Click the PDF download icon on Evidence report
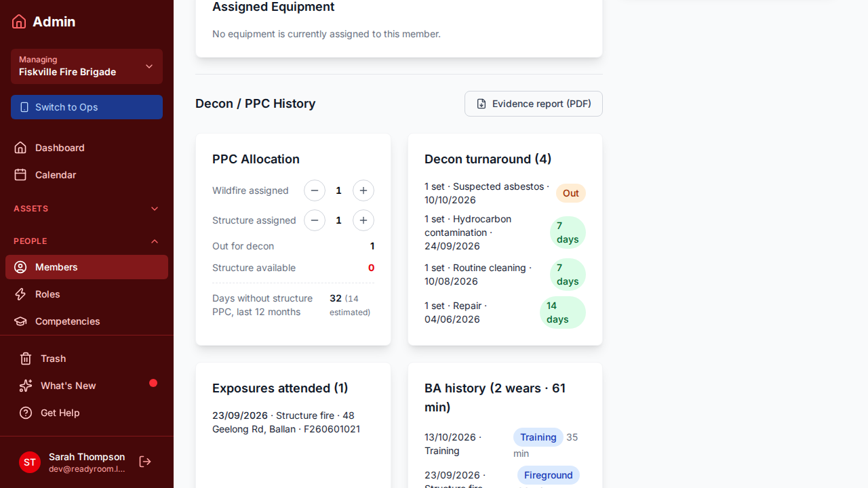The height and width of the screenshot is (488, 868). pos(481,104)
